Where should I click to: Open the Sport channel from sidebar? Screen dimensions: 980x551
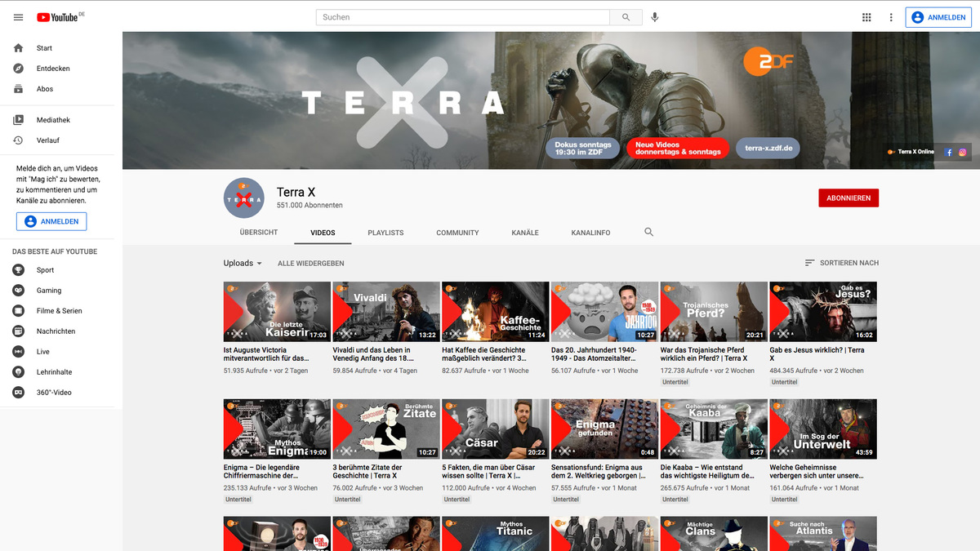[45, 269]
